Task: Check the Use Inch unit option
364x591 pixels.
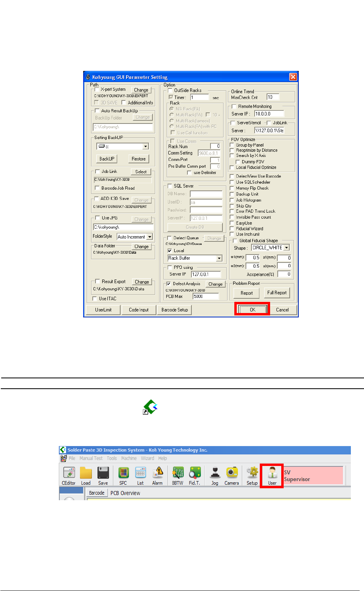Action: [x=232, y=234]
